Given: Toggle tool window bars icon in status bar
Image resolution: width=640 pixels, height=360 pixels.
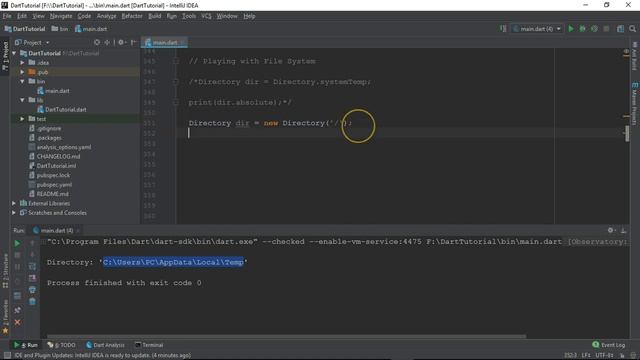Looking at the screenshot, I should click(x=7, y=356).
